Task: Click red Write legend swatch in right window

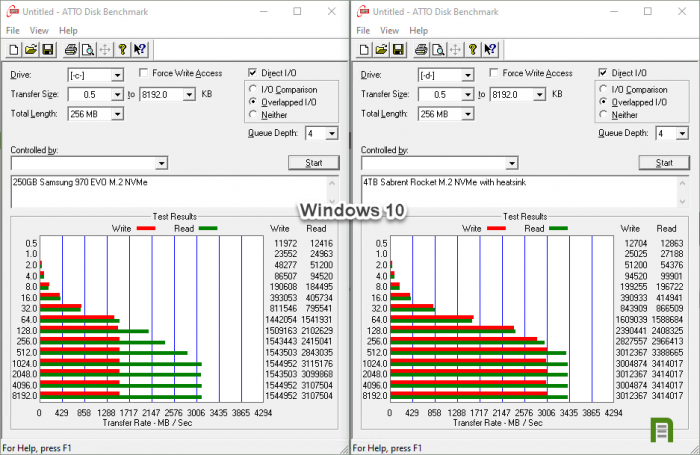Action: click(496, 228)
